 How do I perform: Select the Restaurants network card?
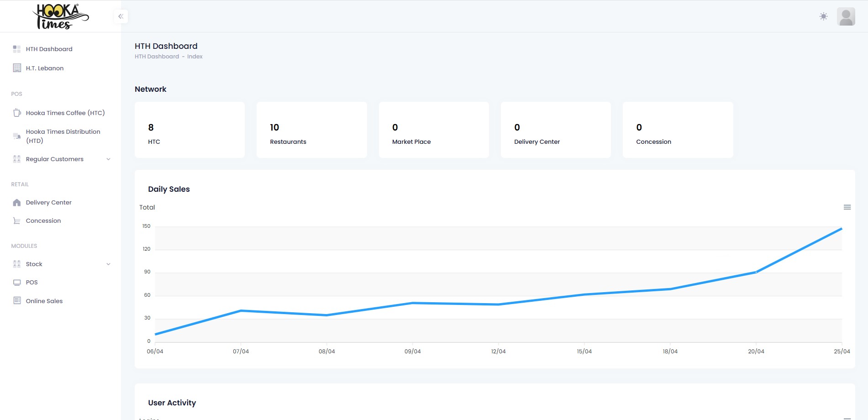click(312, 130)
